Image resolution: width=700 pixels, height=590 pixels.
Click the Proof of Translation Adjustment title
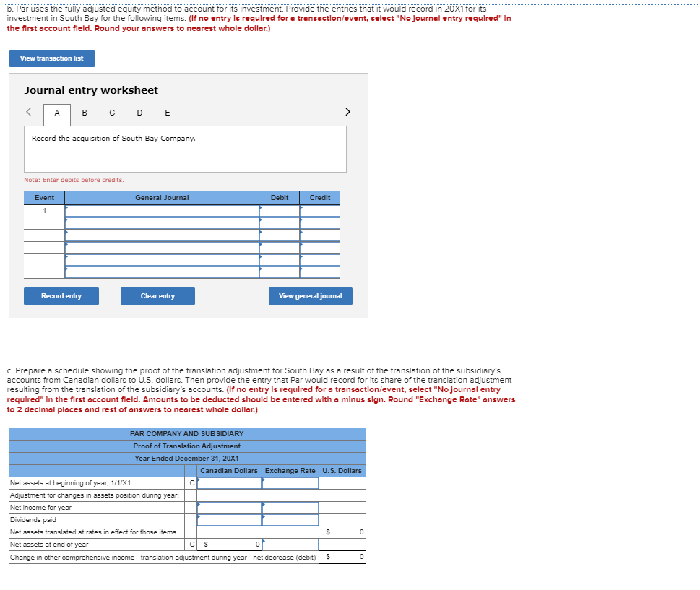click(186, 446)
